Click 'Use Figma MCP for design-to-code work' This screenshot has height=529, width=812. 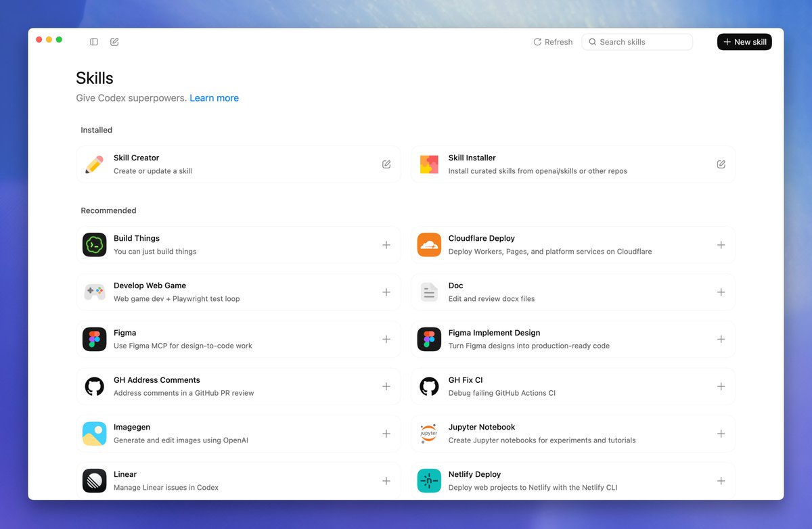(183, 346)
